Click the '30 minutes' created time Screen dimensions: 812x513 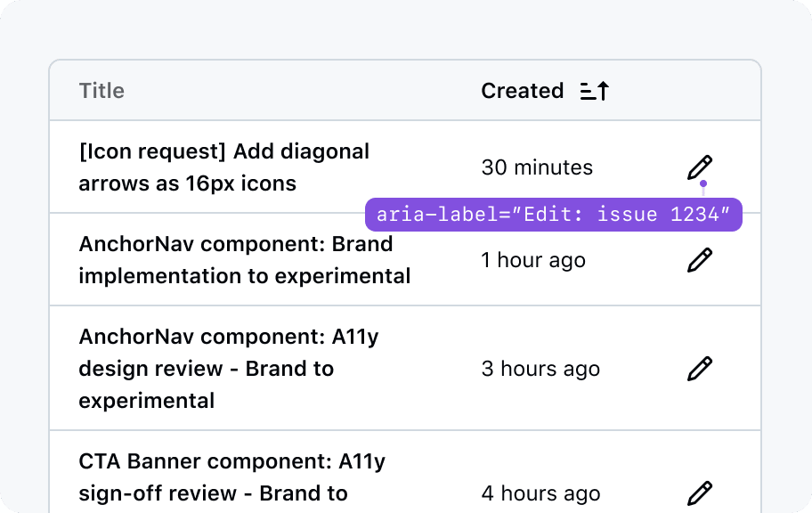[x=537, y=167]
